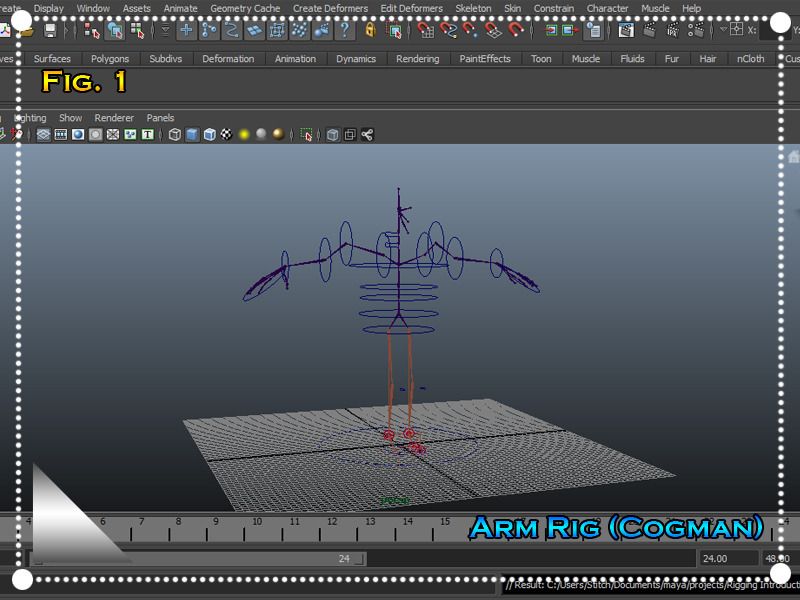Image resolution: width=800 pixels, height=600 pixels.
Task: Toggle the handles selection mask (plus icon)
Action: [186, 31]
